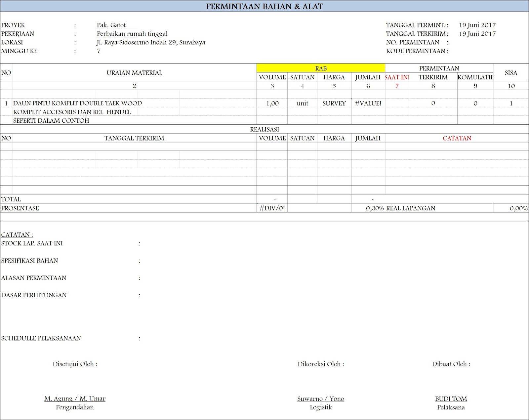Click the Disetujui Oleh : label
Screen dimensions: 529x420
tap(75, 364)
